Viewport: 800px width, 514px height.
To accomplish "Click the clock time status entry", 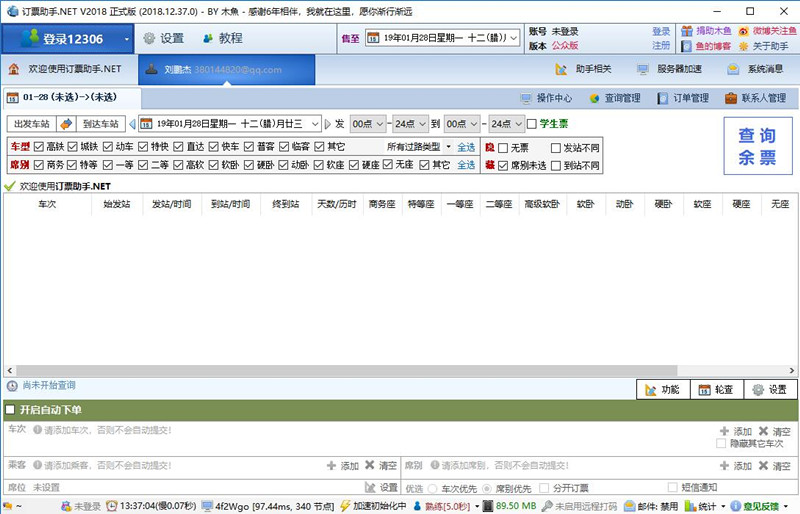I will coord(151,506).
